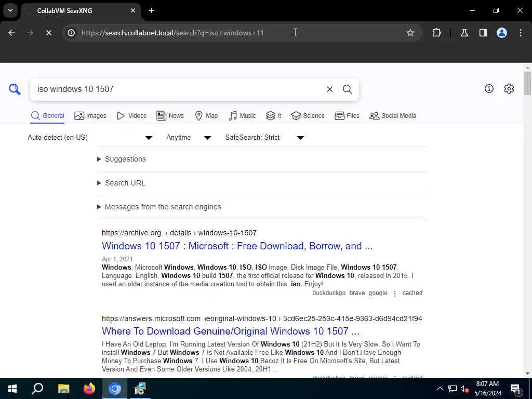Image resolution: width=532 pixels, height=399 pixels.
Task: Switch to Social Media category
Action: [393, 116]
